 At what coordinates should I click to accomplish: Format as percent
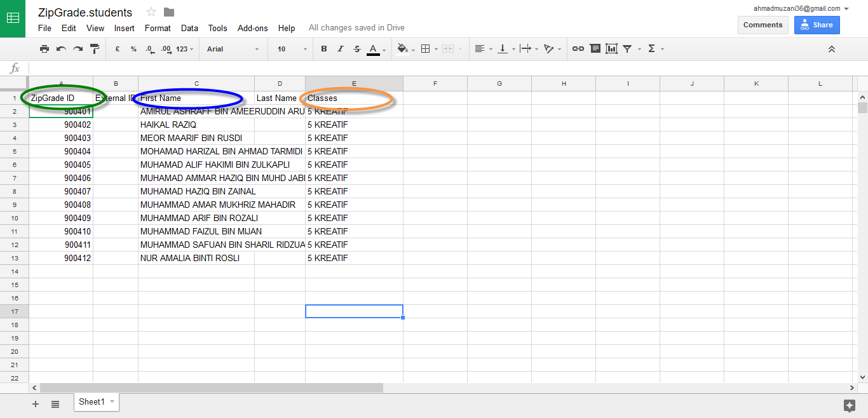coord(133,49)
